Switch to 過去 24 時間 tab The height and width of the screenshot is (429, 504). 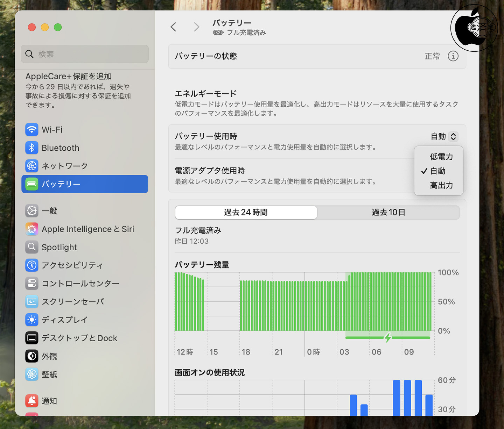pos(246,213)
